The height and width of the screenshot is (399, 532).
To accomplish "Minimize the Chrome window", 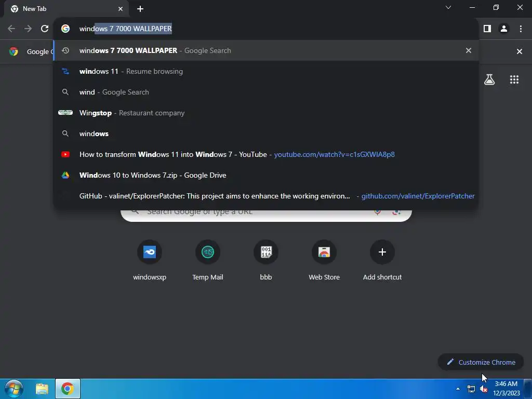I will coord(472,7).
